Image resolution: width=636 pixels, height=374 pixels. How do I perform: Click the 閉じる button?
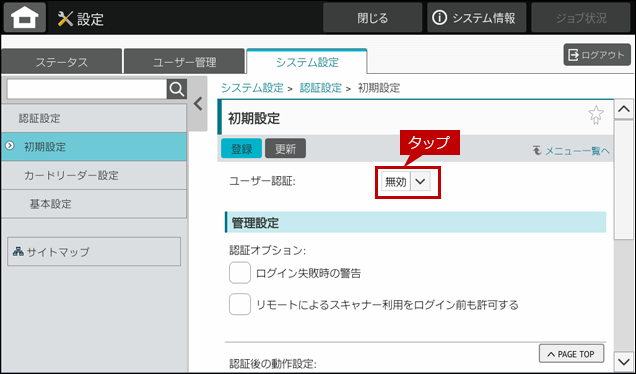(372, 18)
